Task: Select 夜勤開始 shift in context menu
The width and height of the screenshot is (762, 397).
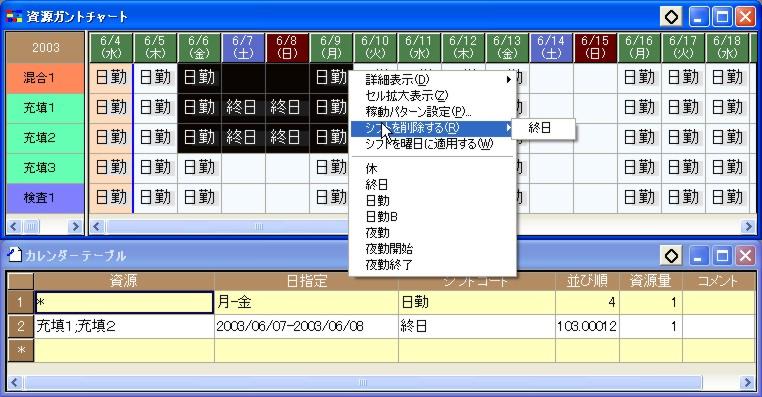Action: pos(389,249)
